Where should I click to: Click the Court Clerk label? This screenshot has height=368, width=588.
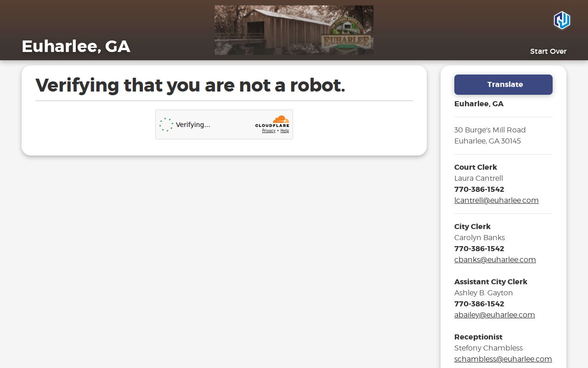pos(475,167)
